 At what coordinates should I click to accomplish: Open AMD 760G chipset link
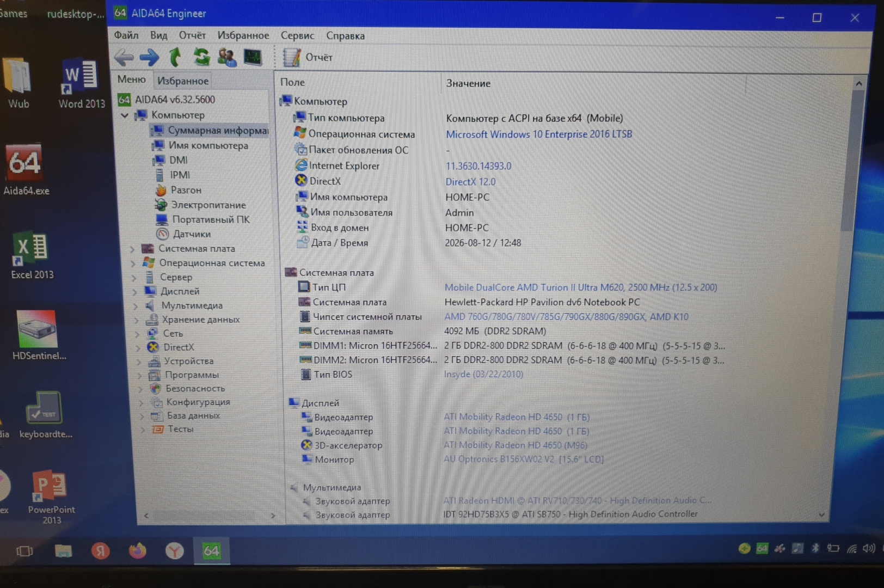coord(567,316)
